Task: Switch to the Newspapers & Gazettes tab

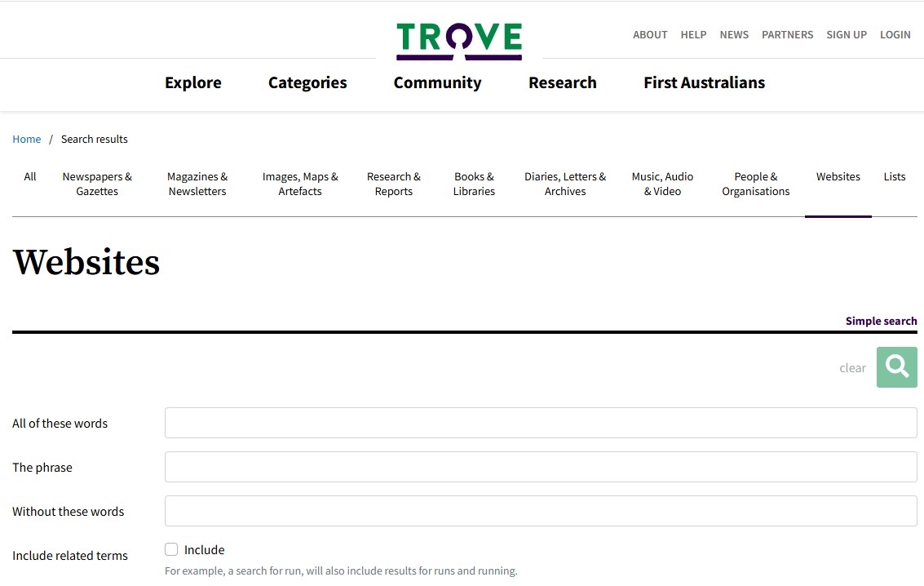Action: pyautogui.click(x=97, y=184)
